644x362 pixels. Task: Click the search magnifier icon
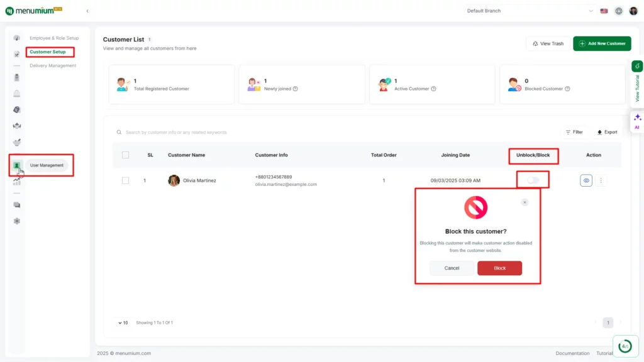pyautogui.click(x=119, y=132)
